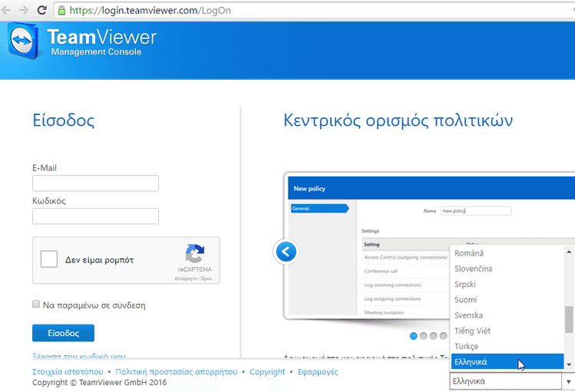Open the Copyright footer link
Screen dimensions: 575x392
pyautogui.click(x=267, y=372)
